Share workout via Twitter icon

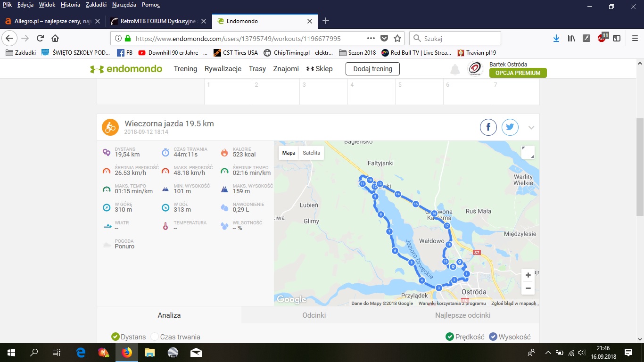[x=510, y=127]
